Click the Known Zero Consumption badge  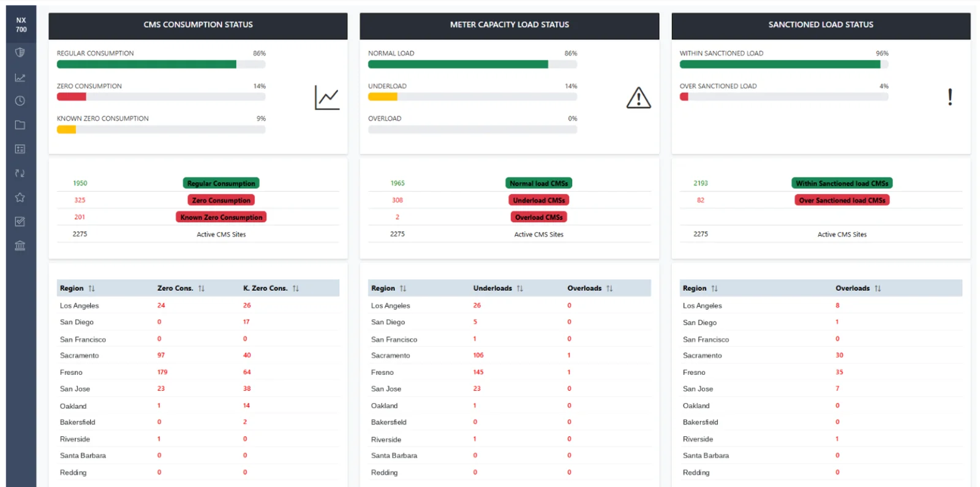[221, 217]
